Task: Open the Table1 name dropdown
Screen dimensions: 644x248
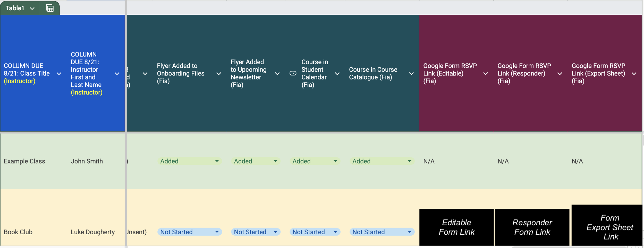Action: (32, 8)
